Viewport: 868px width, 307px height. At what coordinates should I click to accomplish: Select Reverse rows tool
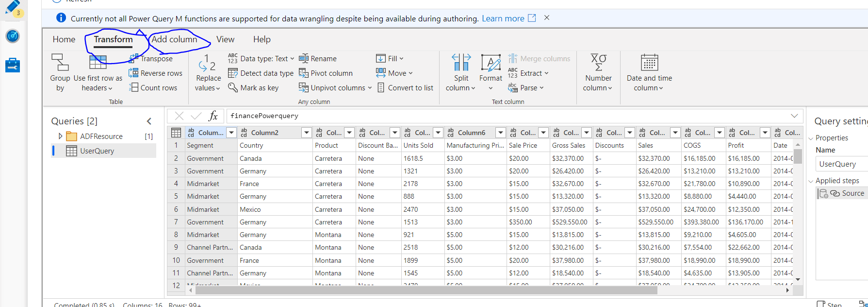(x=155, y=73)
